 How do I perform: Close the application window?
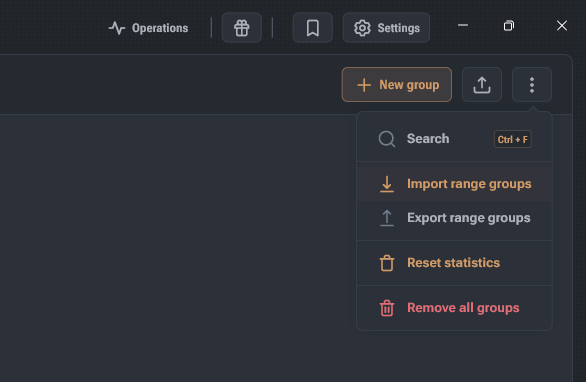(x=562, y=26)
